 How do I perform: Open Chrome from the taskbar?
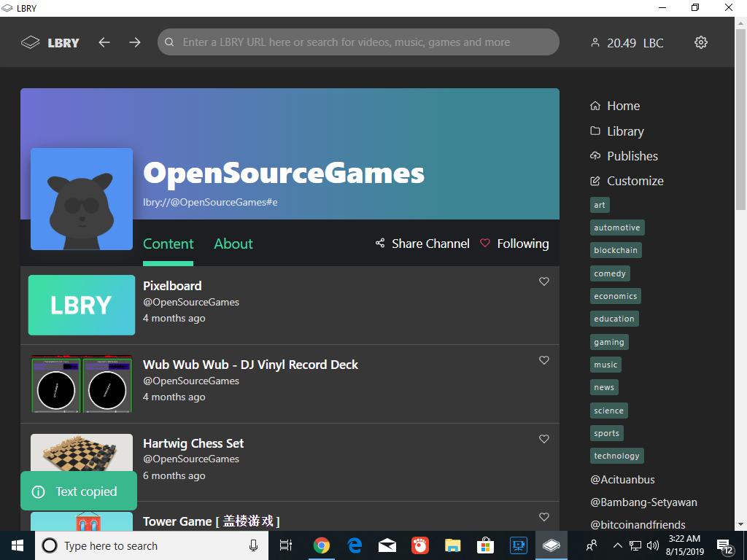(322, 545)
